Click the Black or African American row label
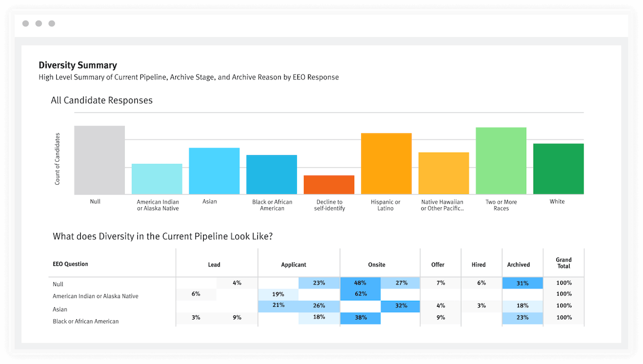 [x=86, y=321]
